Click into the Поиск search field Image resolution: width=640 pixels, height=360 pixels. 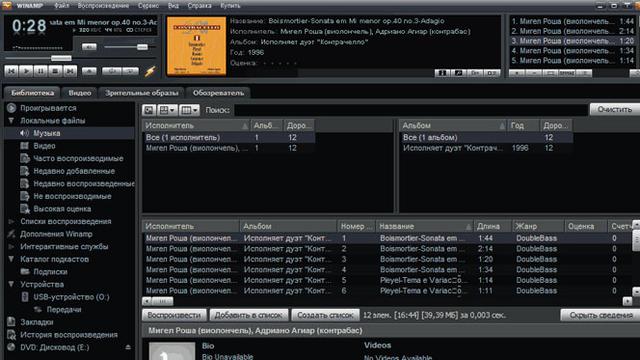[x=411, y=110]
